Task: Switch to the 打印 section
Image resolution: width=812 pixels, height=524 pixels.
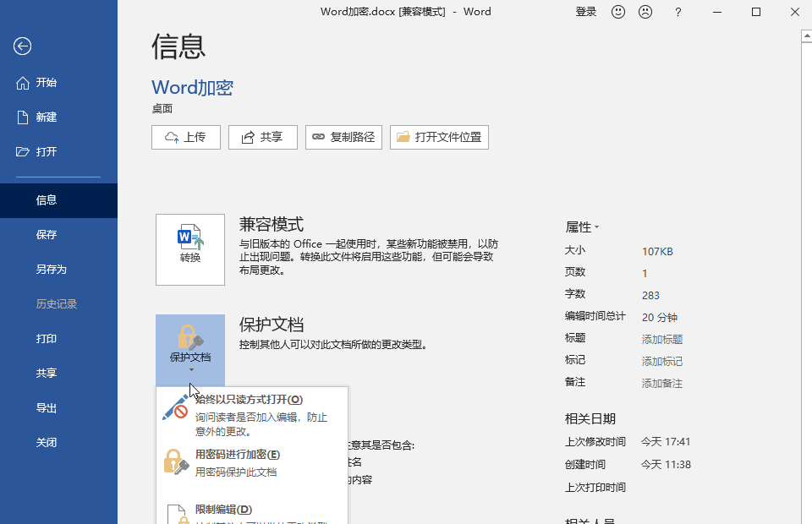Action: tap(47, 338)
